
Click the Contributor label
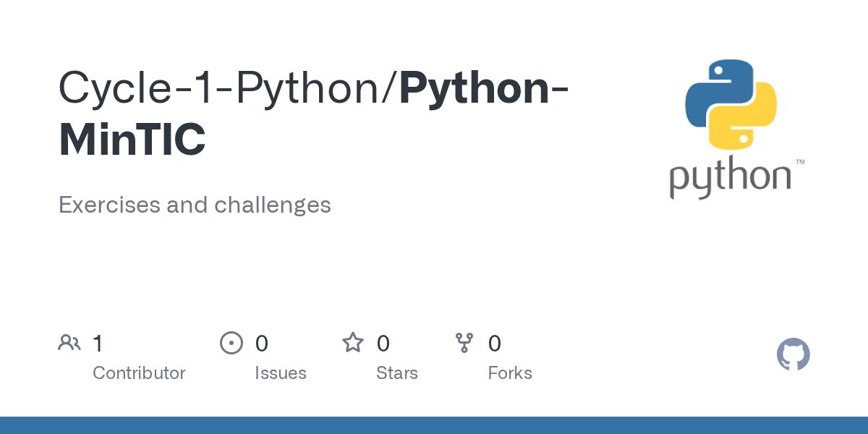[x=139, y=373]
